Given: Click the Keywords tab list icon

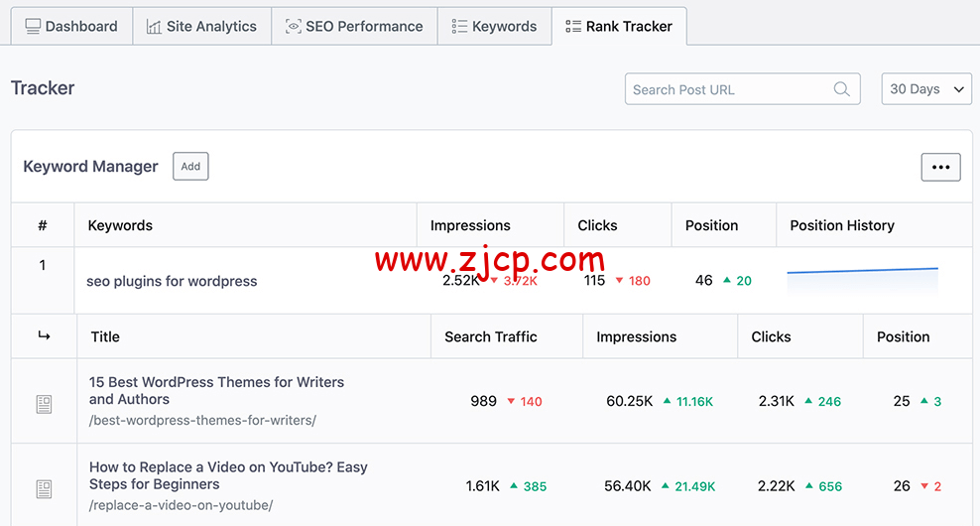Looking at the screenshot, I should (x=459, y=27).
